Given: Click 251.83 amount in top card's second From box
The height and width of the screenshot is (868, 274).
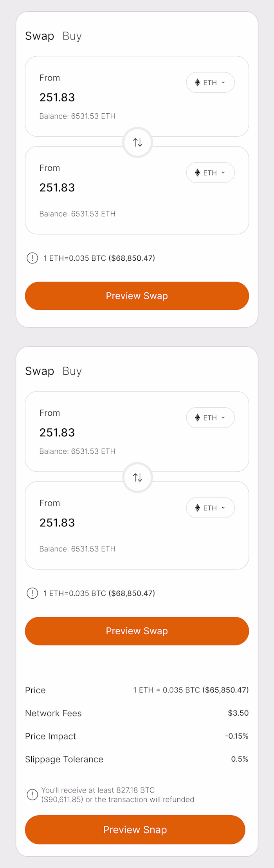Looking at the screenshot, I should 57,188.
